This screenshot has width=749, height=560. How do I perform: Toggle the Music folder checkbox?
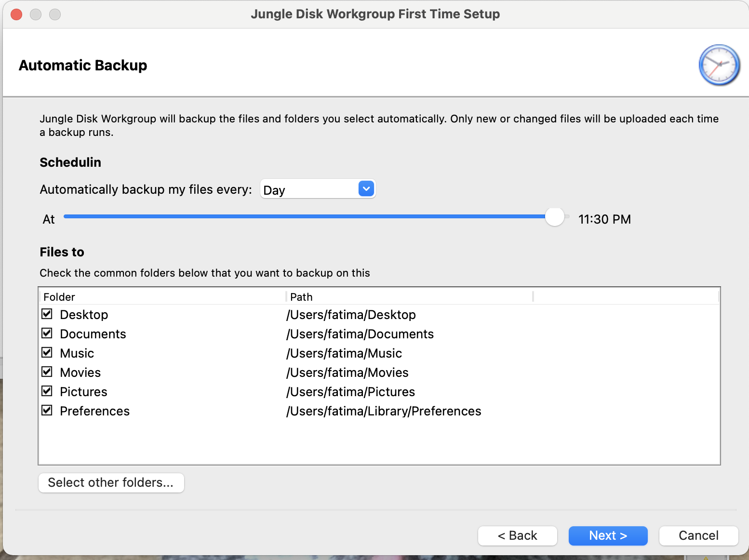(47, 353)
